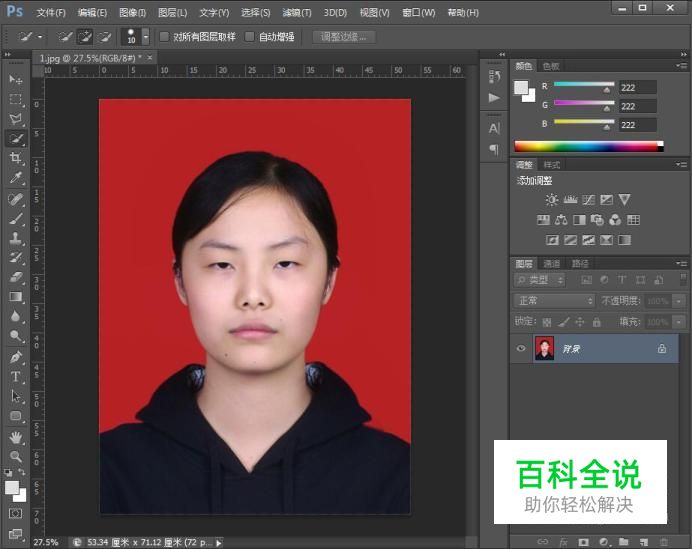Enable 自动增强 checkbox
The image size is (692, 549).
tap(251, 37)
